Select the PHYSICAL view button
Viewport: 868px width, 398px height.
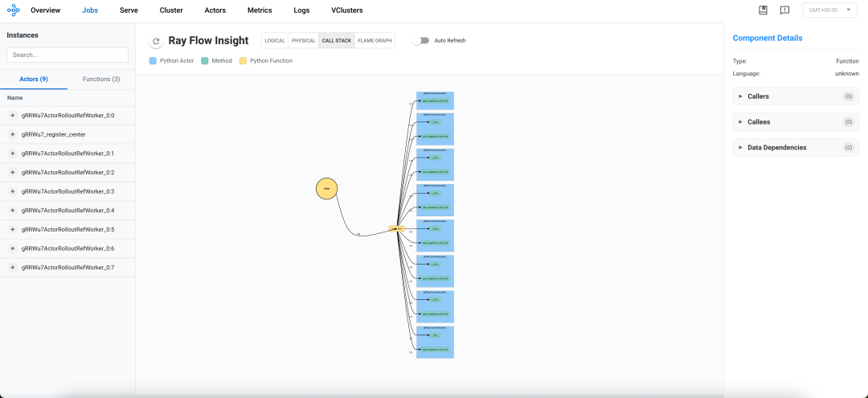click(x=303, y=40)
